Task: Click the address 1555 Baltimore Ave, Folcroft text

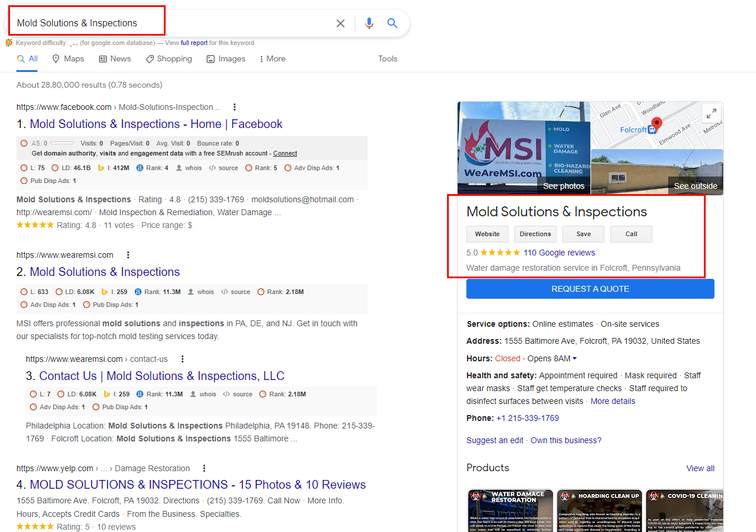Action: 602,341
